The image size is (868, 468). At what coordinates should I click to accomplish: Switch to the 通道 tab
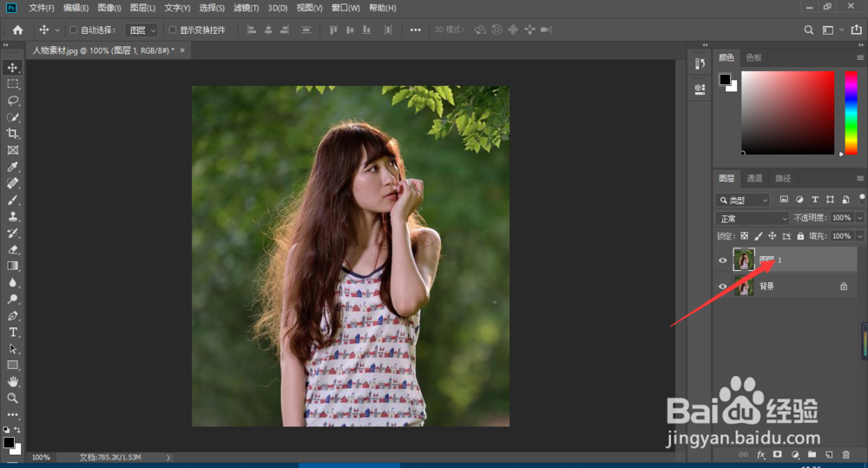[x=754, y=178]
